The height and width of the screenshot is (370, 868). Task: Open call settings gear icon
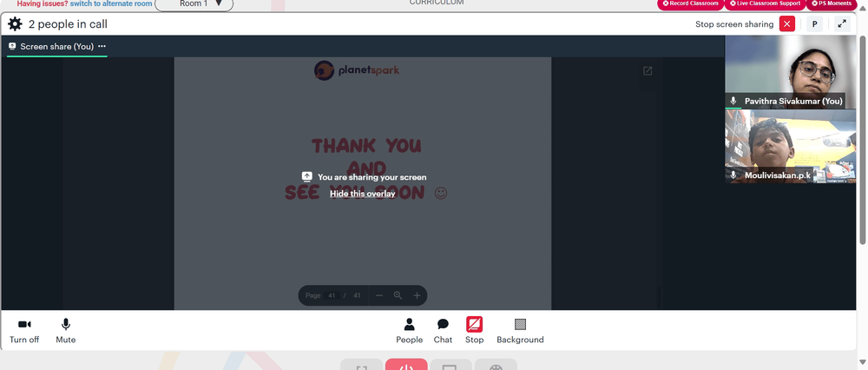15,23
